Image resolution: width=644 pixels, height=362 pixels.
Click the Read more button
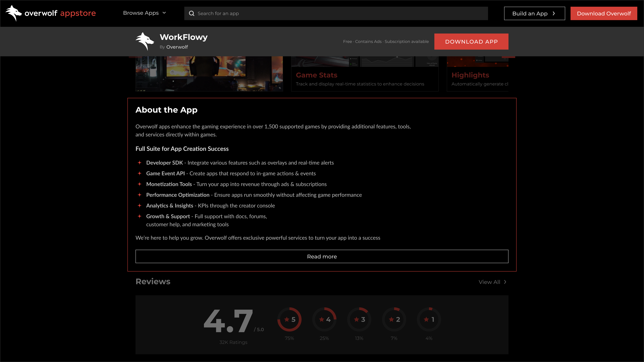[x=322, y=256]
